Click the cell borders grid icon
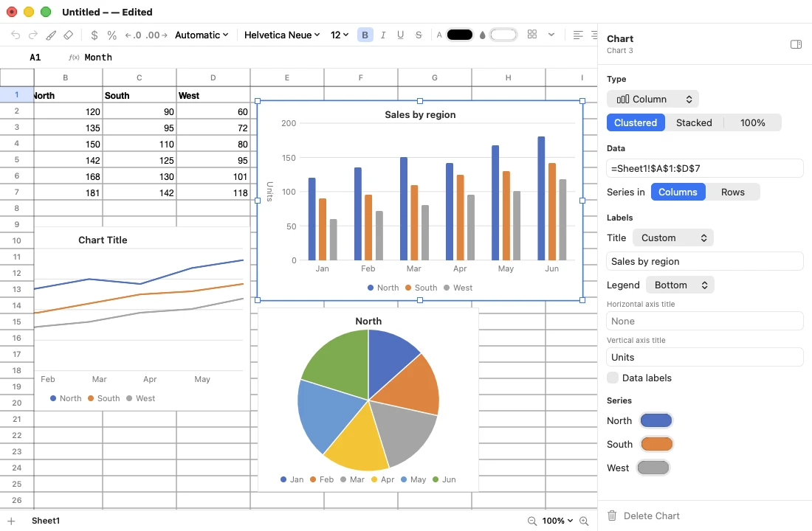Image resolution: width=812 pixels, height=531 pixels. [531, 34]
